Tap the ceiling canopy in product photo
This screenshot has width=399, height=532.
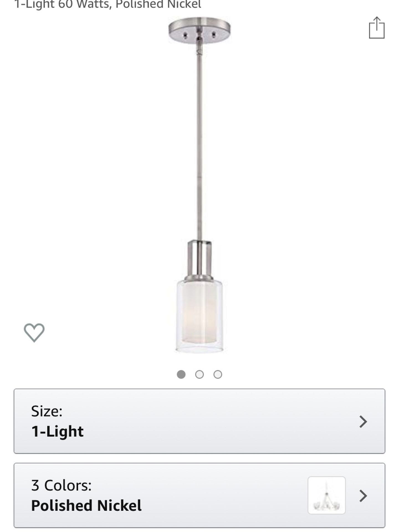coord(199,30)
